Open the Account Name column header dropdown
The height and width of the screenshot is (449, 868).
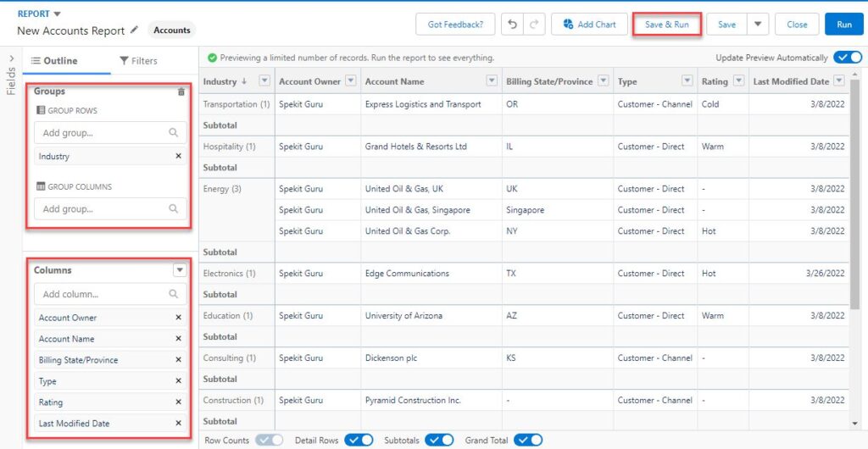(x=491, y=81)
